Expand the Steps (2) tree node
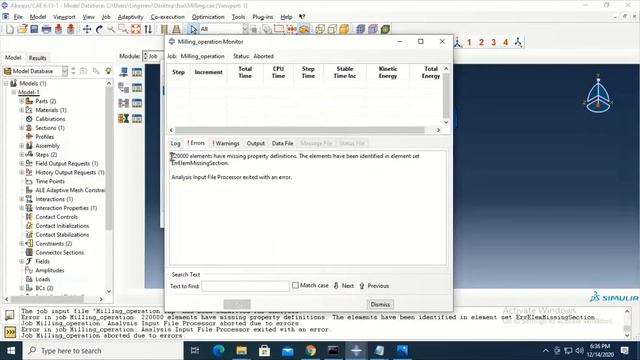The width and height of the screenshot is (640, 360). 22,154
